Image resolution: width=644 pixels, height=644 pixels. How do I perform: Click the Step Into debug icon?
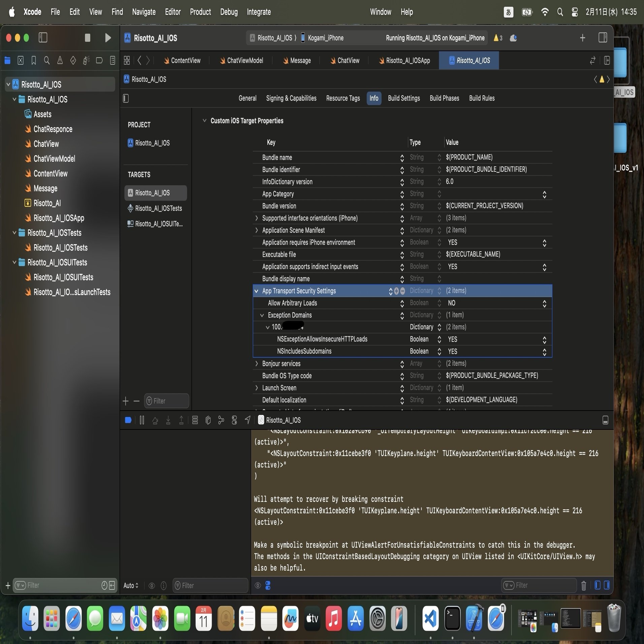coord(168,420)
